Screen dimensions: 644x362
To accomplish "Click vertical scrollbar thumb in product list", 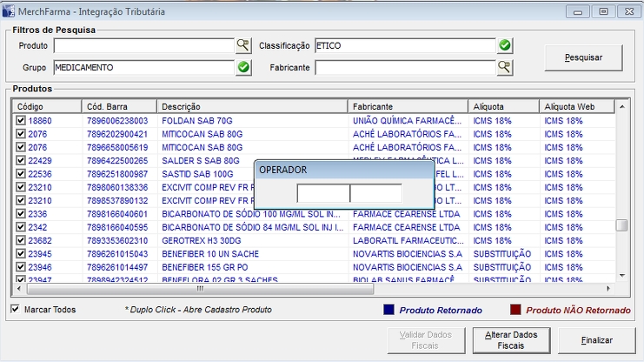I will (622, 225).
